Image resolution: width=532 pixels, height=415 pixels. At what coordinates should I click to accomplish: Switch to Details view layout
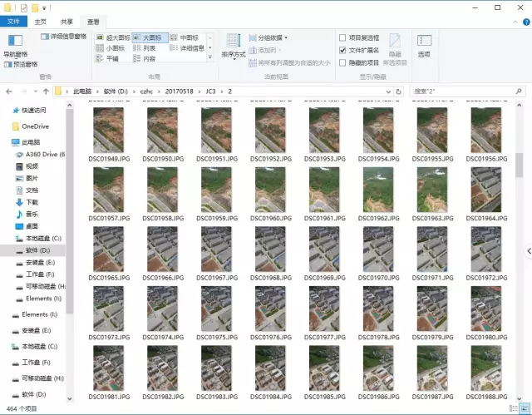click(x=192, y=48)
